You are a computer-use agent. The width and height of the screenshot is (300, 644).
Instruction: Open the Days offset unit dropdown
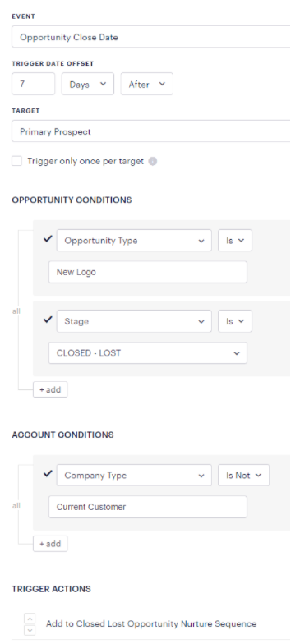tap(87, 84)
